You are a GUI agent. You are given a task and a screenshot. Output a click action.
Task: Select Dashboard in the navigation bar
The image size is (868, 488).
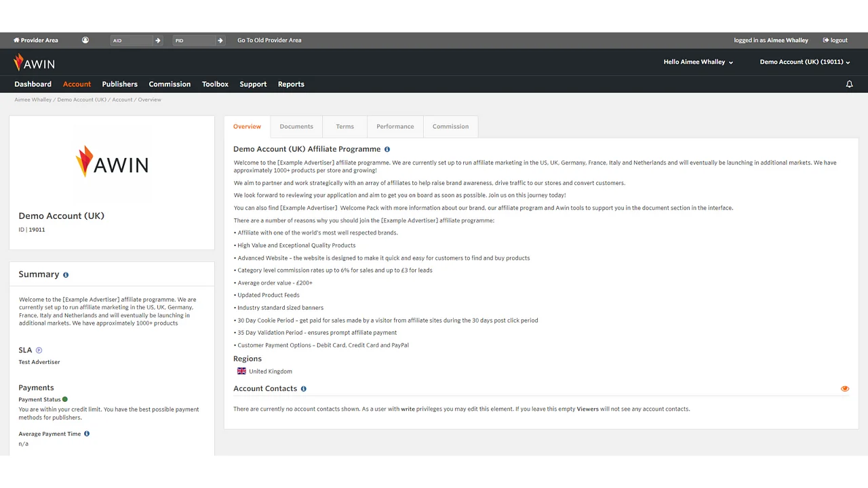[x=33, y=84]
